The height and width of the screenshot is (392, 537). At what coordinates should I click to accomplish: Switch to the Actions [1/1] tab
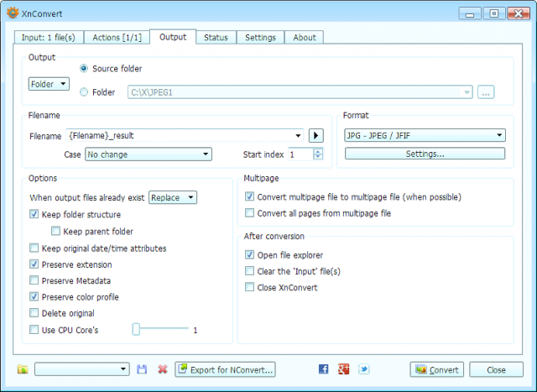117,37
